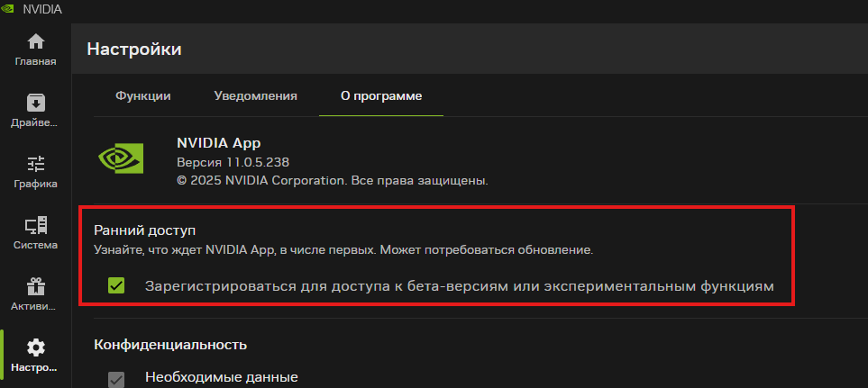868x388 pixels.
Task: Click the early access description text
Action: [x=343, y=250]
